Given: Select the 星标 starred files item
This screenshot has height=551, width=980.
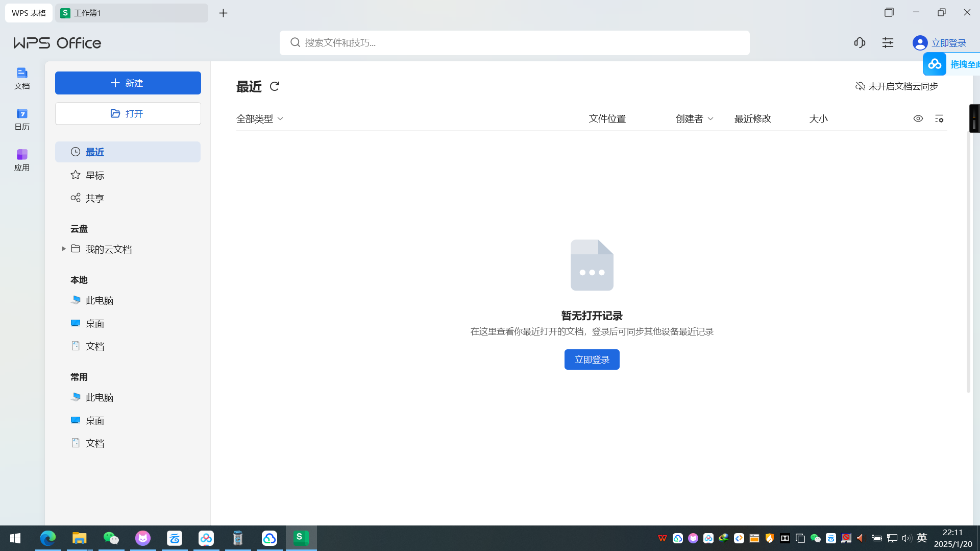Looking at the screenshot, I should pos(128,175).
